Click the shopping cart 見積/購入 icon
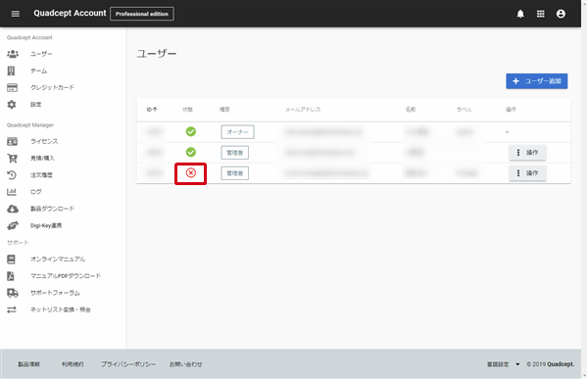 [x=12, y=159]
